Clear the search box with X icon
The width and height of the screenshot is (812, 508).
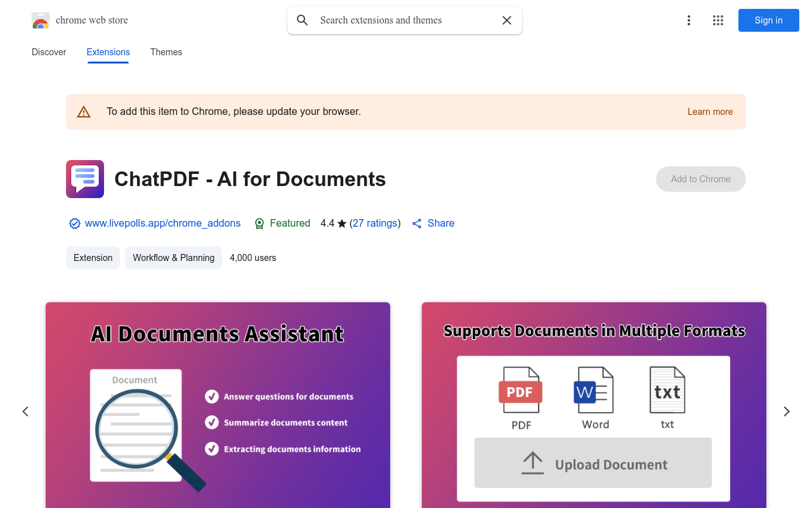[x=507, y=20]
